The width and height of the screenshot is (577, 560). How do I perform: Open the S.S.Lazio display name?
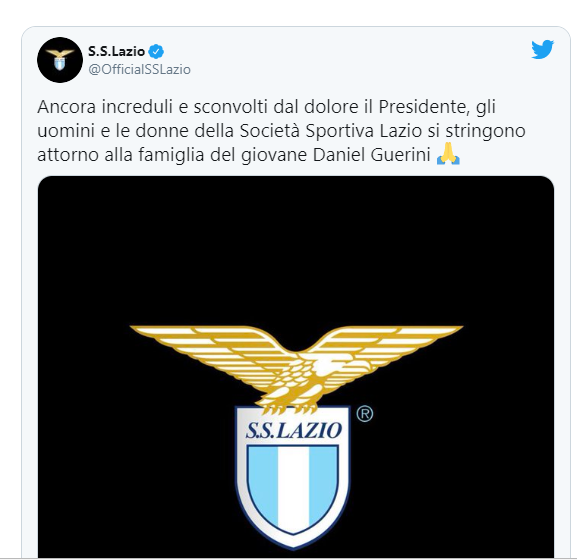coord(116,52)
